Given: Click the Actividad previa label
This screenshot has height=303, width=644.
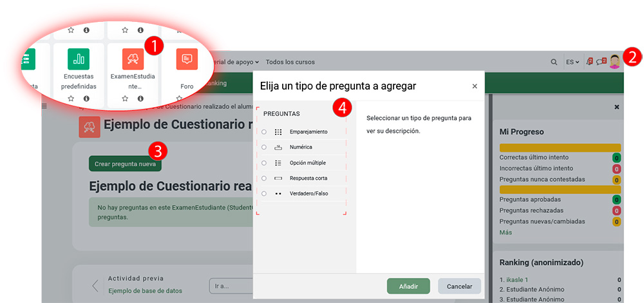Looking at the screenshot, I should (135, 279).
